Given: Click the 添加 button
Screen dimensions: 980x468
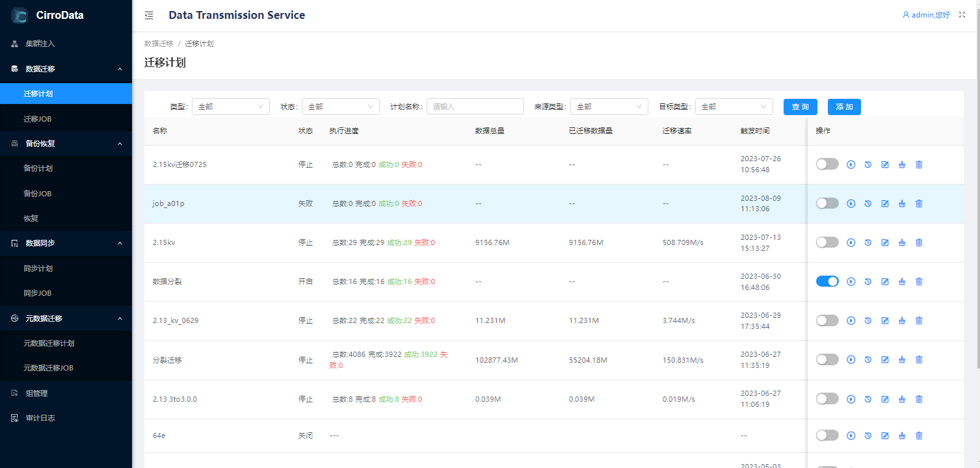Looking at the screenshot, I should click(844, 107).
